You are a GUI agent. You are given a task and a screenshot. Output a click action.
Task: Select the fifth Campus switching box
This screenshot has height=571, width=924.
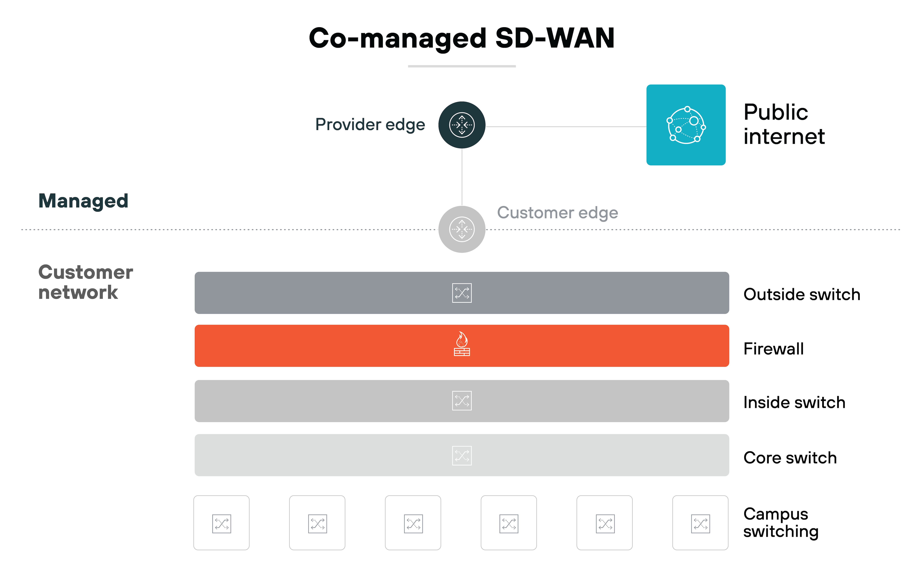pos(605,523)
